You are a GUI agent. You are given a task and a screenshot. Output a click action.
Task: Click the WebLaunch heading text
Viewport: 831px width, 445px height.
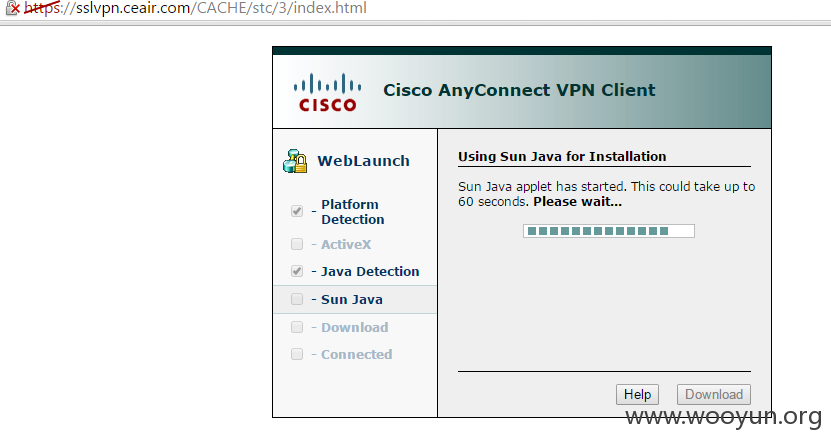(364, 161)
